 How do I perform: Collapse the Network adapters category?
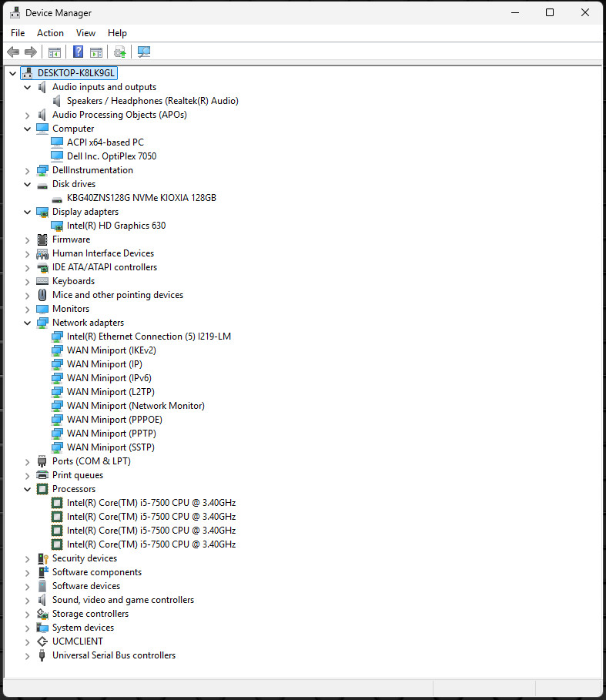[27, 323]
